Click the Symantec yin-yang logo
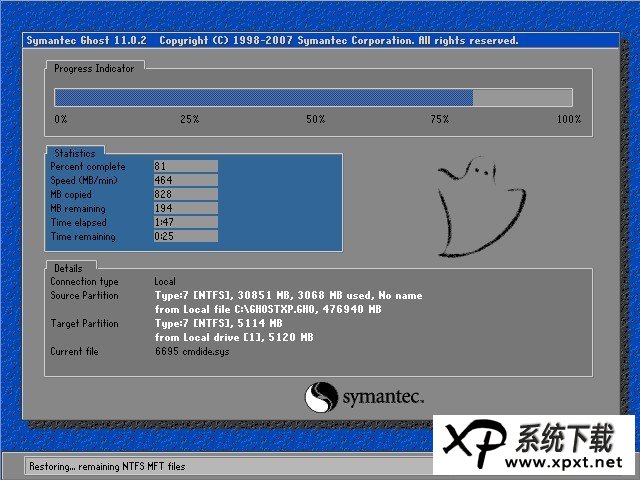This screenshot has height=480, width=640. [x=321, y=397]
